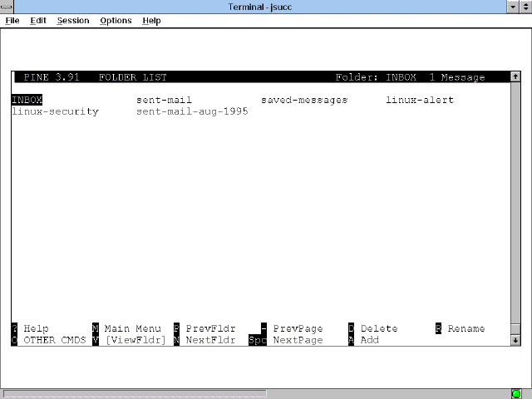Viewport: 532px width, 399px height.
Task: Click the maximize button in title bar
Action: [525, 7]
